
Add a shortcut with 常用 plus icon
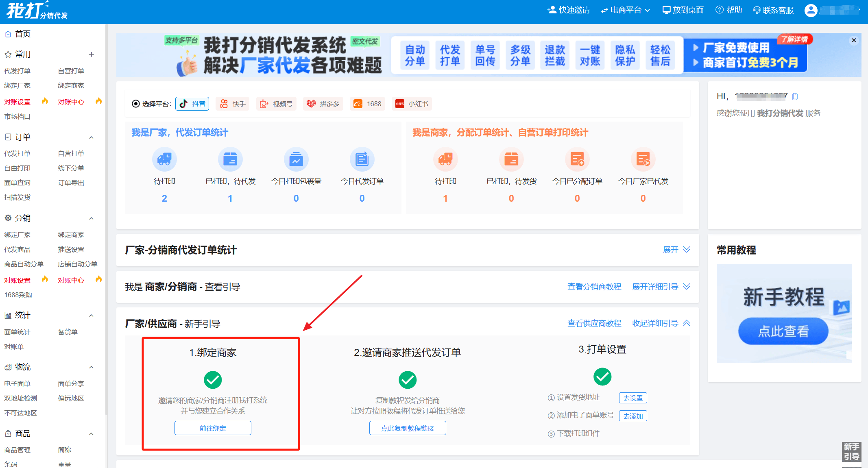click(x=92, y=54)
